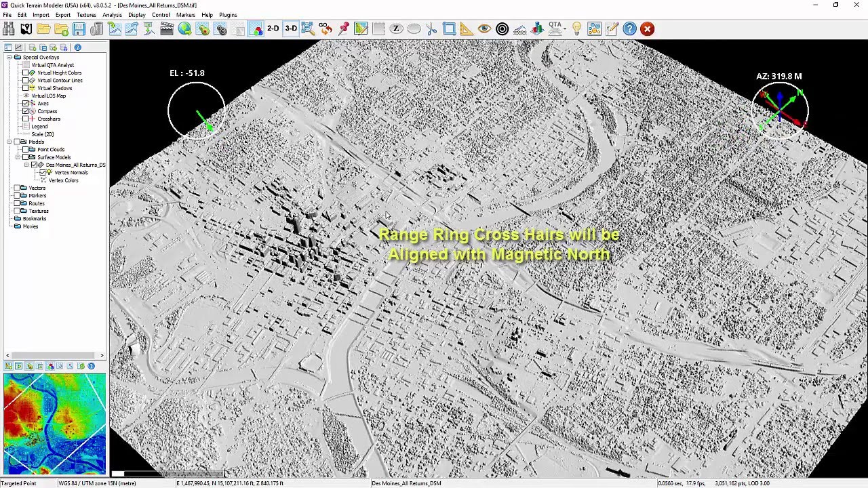The image size is (868, 488).
Task: Click the red X exit toolbar icon
Action: pos(647,28)
